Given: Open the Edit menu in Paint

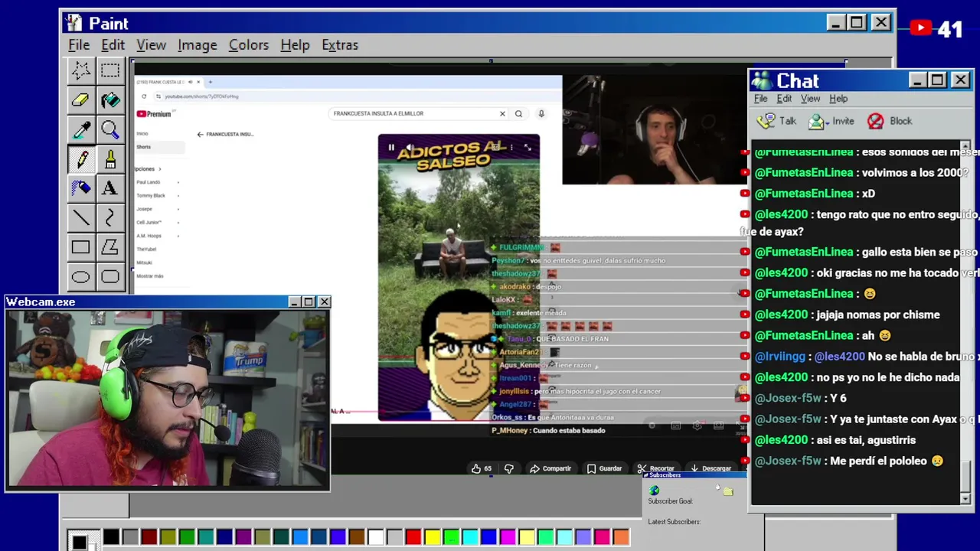Looking at the screenshot, I should coord(113,45).
